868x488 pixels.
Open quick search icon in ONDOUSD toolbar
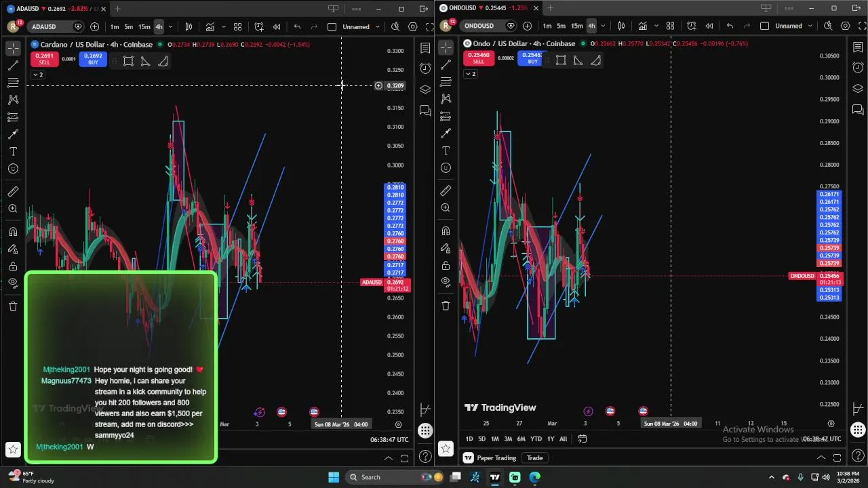(x=828, y=26)
